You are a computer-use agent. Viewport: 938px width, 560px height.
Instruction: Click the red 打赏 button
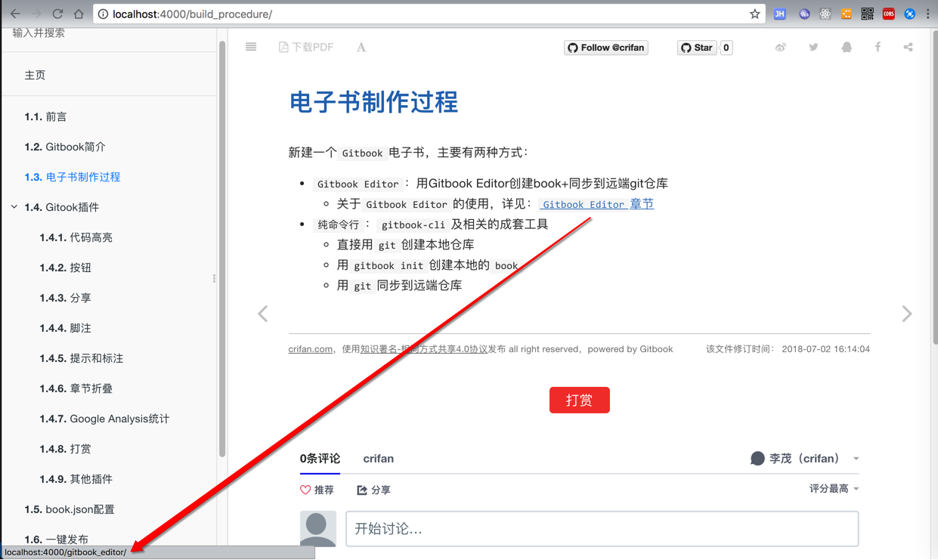tap(580, 401)
